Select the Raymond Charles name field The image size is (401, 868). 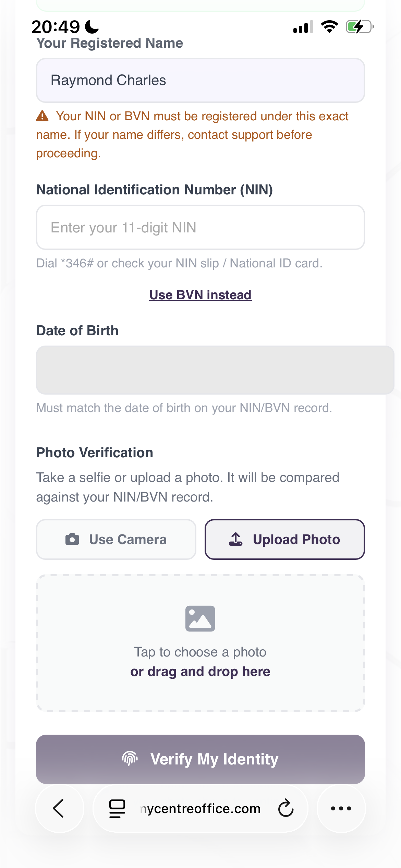tap(200, 80)
